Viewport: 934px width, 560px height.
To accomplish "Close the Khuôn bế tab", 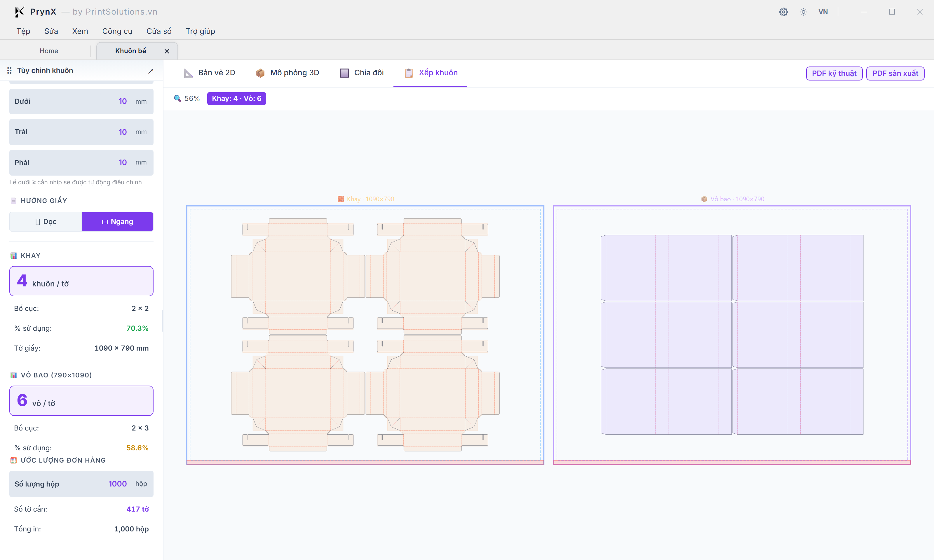I will [x=167, y=51].
